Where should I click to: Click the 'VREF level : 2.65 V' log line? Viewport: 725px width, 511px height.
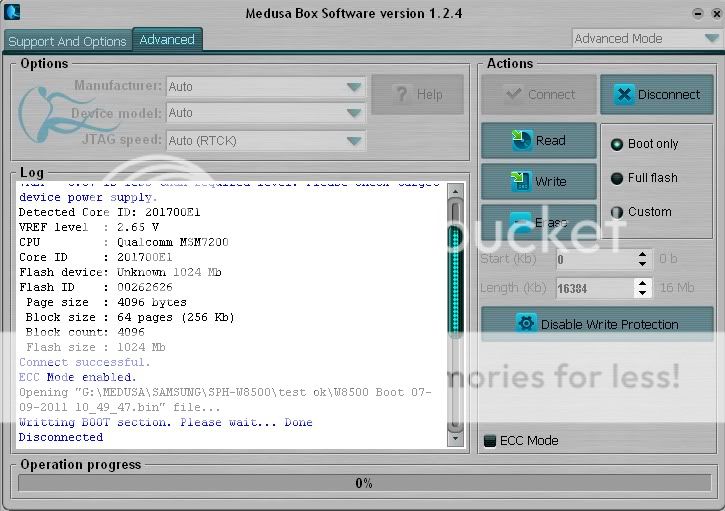coord(89,227)
